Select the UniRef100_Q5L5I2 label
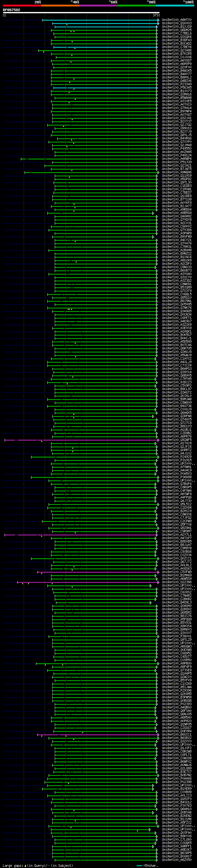 pyautogui.click(x=177, y=504)
